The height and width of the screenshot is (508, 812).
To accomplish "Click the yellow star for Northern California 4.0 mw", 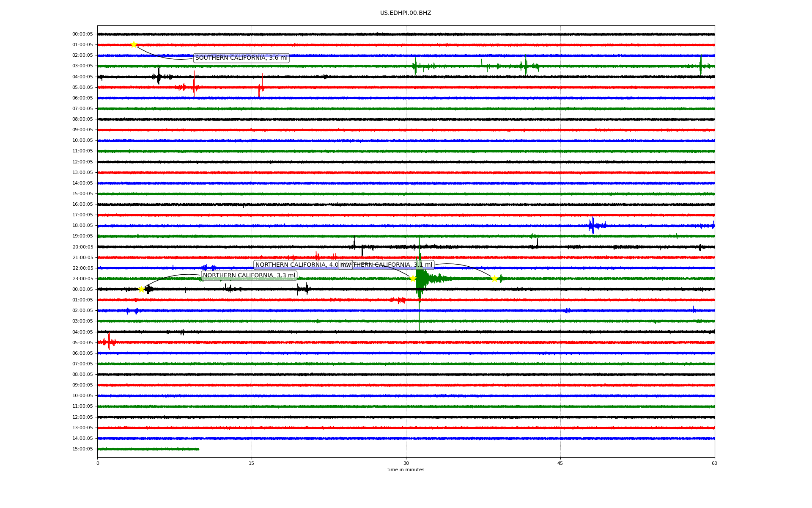I will pyautogui.click(x=413, y=278).
